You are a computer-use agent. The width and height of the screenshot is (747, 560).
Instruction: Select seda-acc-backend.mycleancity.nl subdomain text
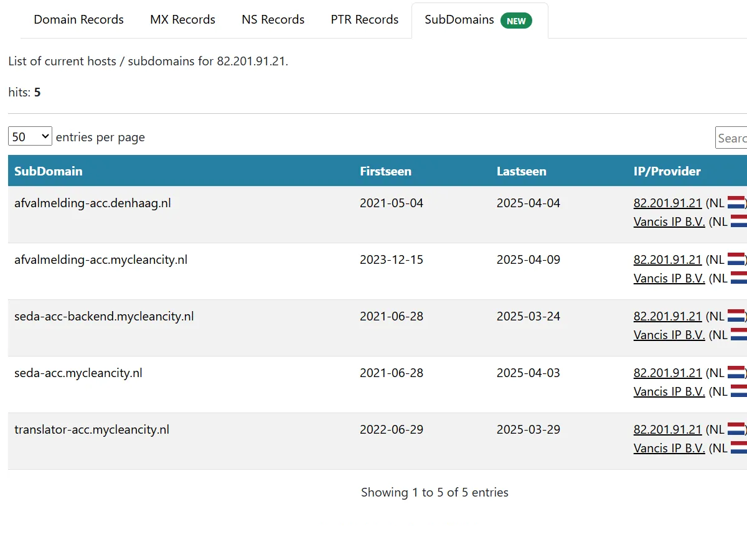104,316
